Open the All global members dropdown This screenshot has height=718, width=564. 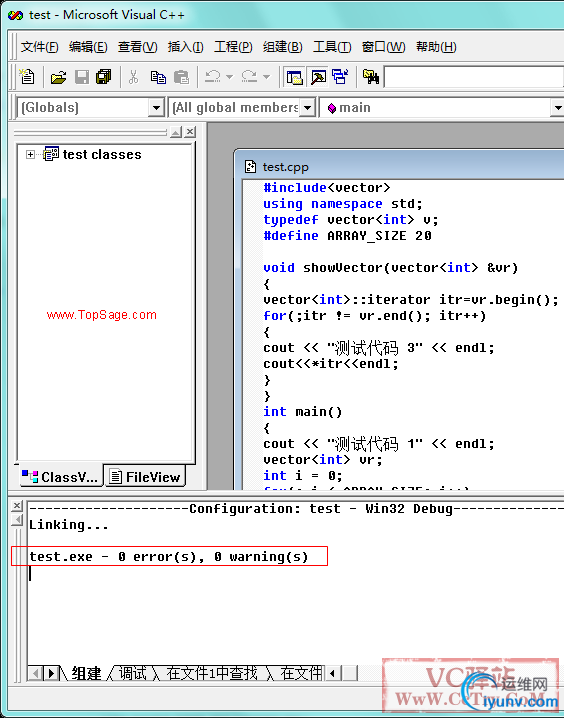tap(308, 108)
